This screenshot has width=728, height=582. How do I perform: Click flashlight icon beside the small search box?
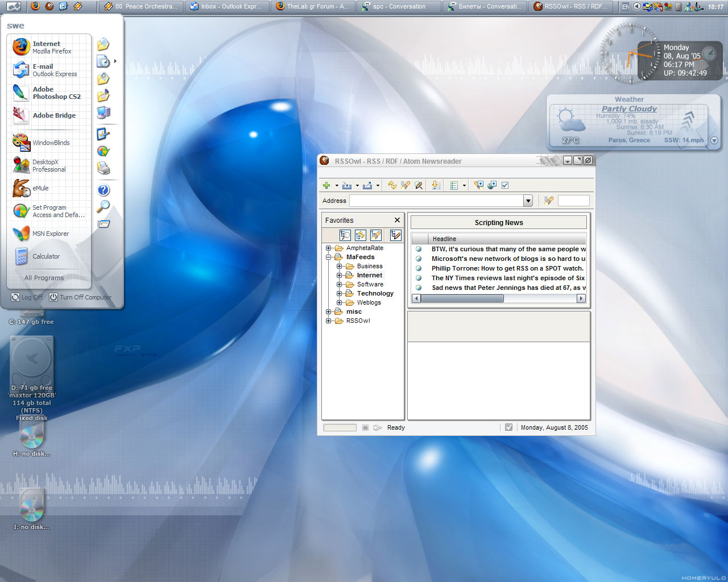(x=548, y=201)
